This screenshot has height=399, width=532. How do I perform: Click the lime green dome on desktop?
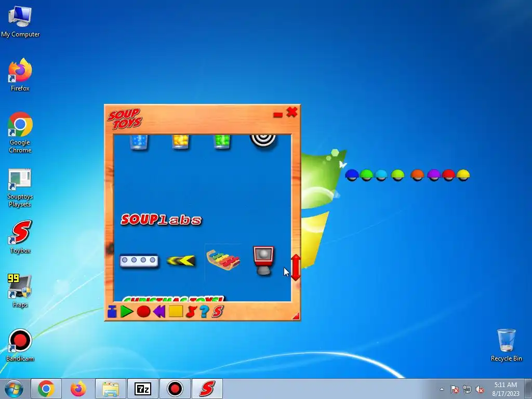click(x=397, y=175)
